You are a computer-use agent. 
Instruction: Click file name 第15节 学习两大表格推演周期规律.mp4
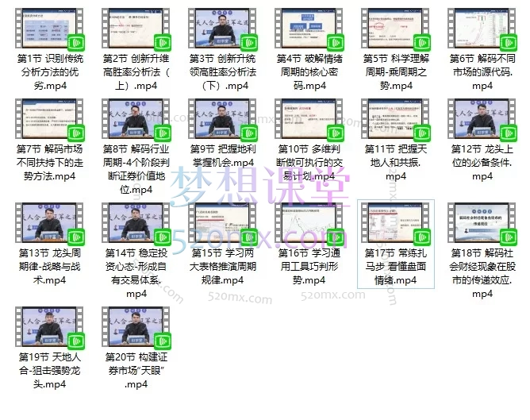[222, 267]
